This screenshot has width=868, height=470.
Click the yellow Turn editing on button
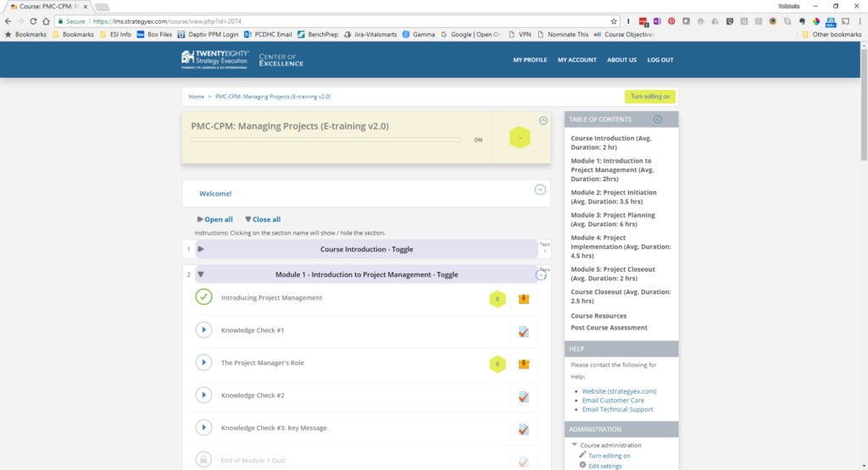point(650,97)
